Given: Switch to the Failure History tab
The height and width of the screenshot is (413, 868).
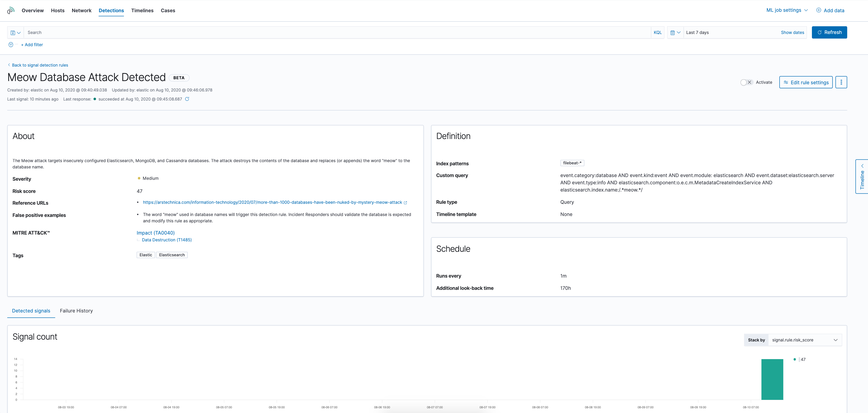Looking at the screenshot, I should click(76, 311).
